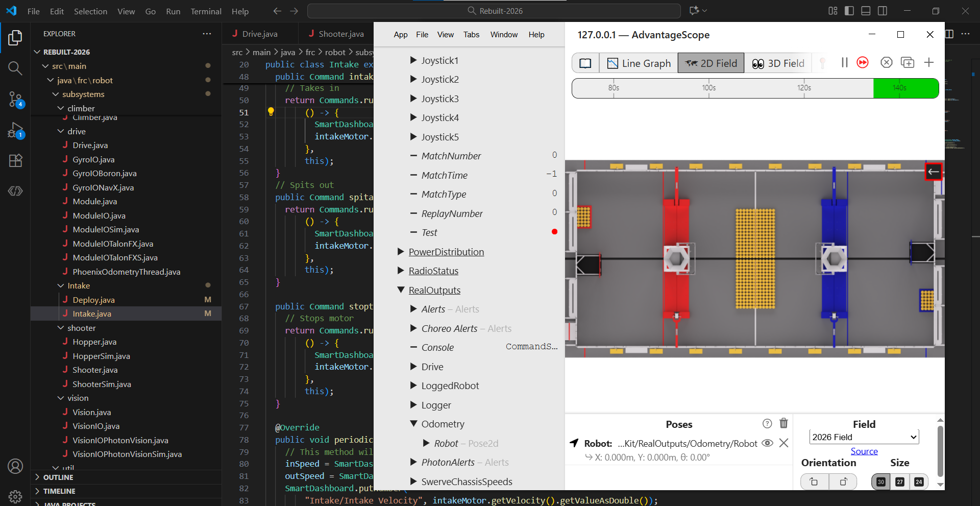980x506 pixels.
Task: Open the Drive.java editor tab
Action: (x=260, y=34)
